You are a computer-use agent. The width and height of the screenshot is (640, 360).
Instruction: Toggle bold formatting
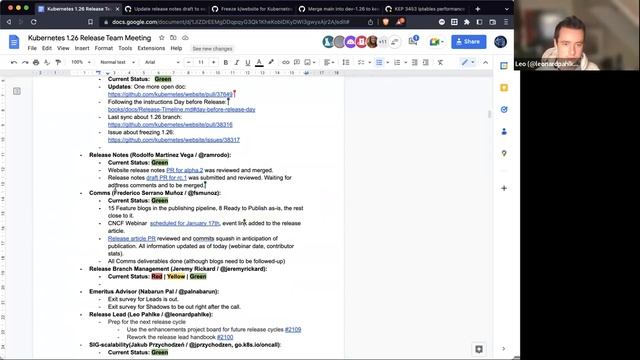[225, 62]
